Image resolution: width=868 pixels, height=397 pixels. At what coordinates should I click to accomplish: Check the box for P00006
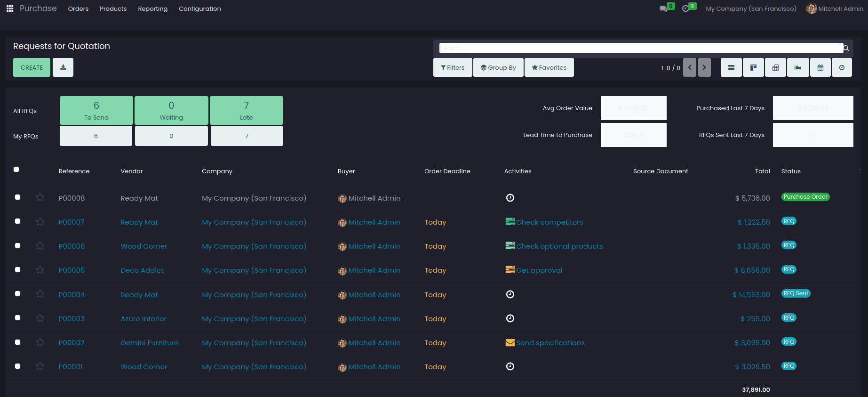point(17,246)
